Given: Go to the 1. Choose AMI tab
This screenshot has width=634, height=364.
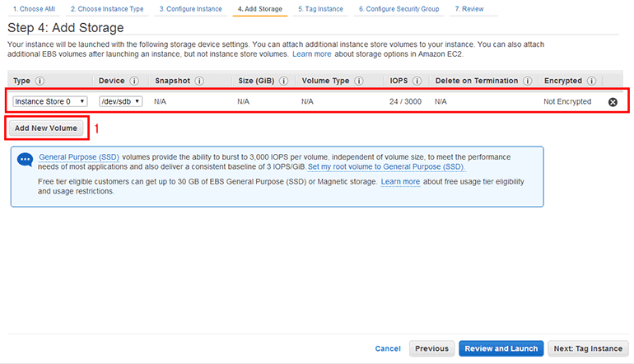Looking at the screenshot, I should [33, 9].
